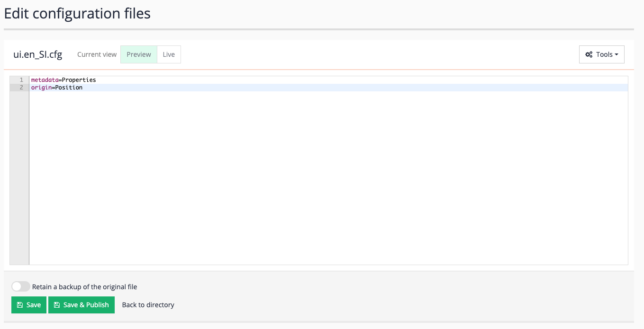
Task: Click the gear icon on the Tools button
Action: coord(589,54)
